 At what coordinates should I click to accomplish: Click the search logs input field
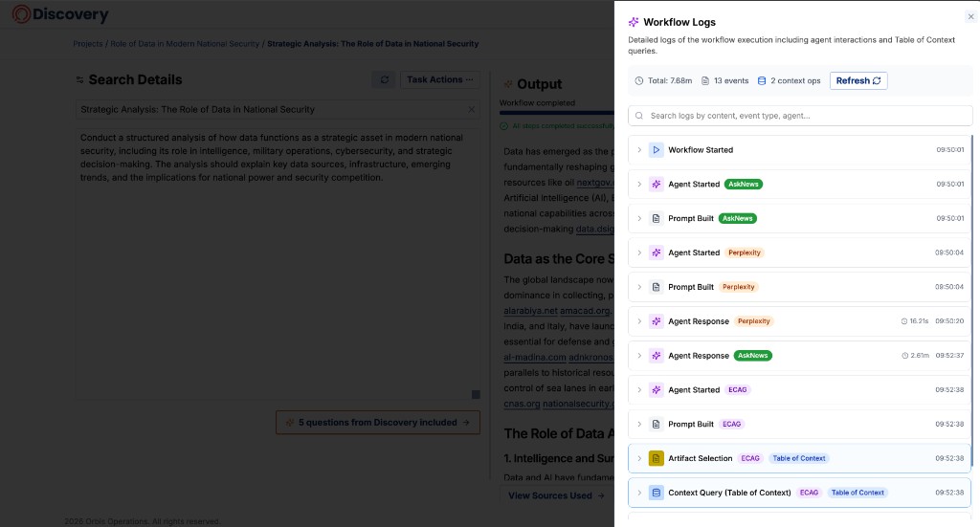[x=800, y=116]
